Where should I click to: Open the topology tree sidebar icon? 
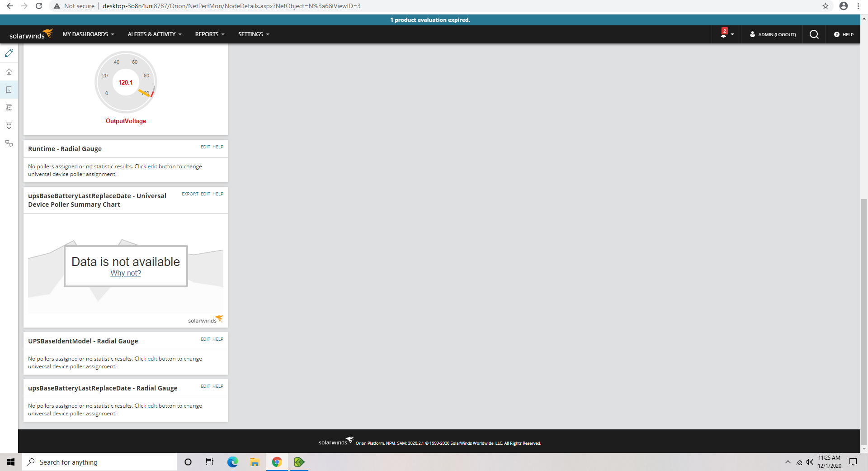click(x=9, y=144)
